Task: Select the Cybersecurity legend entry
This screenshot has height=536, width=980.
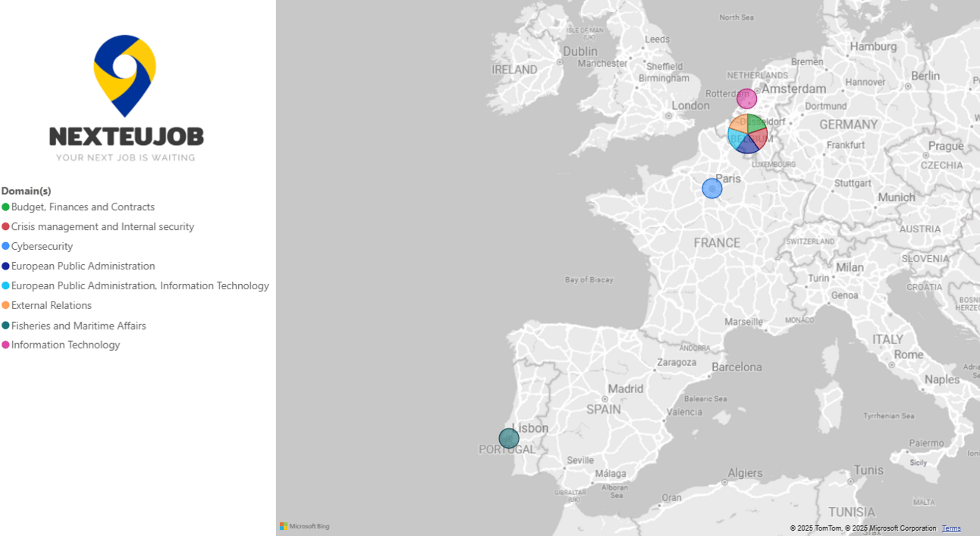Action: click(37, 246)
